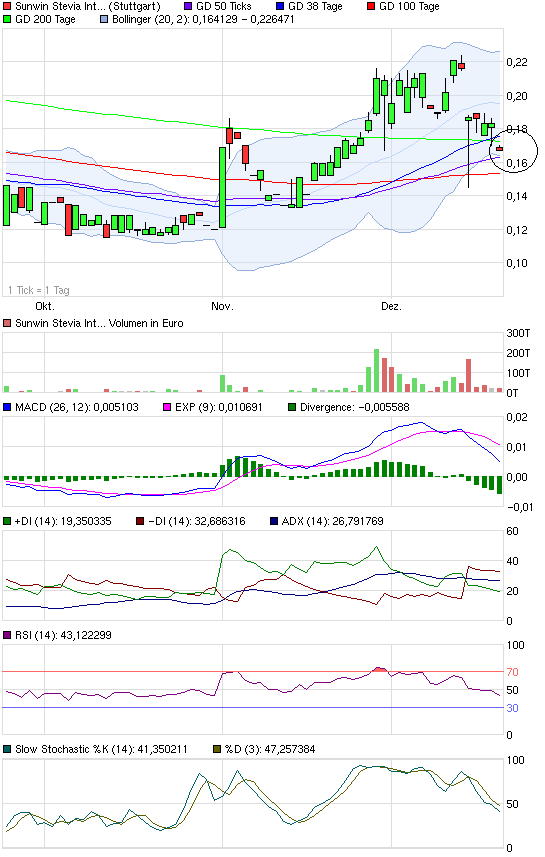
Task: Click the tallest green volume bar
Action: pos(376,371)
